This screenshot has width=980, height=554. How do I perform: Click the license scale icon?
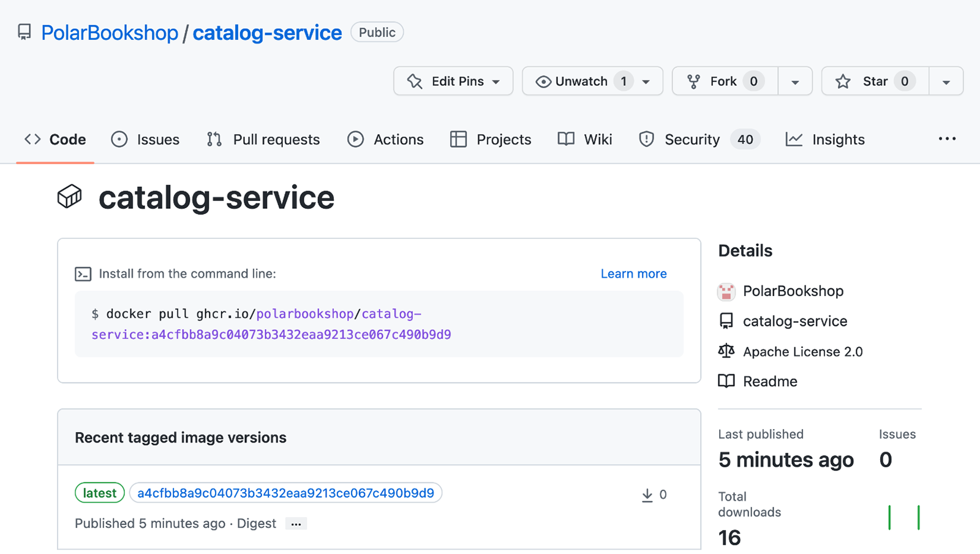[726, 351]
